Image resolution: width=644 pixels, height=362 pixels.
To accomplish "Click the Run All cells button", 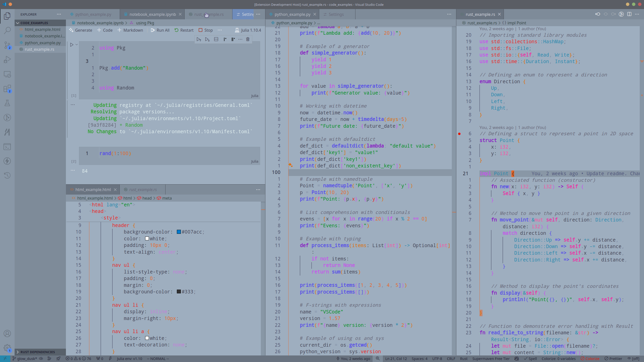I will point(160,30).
